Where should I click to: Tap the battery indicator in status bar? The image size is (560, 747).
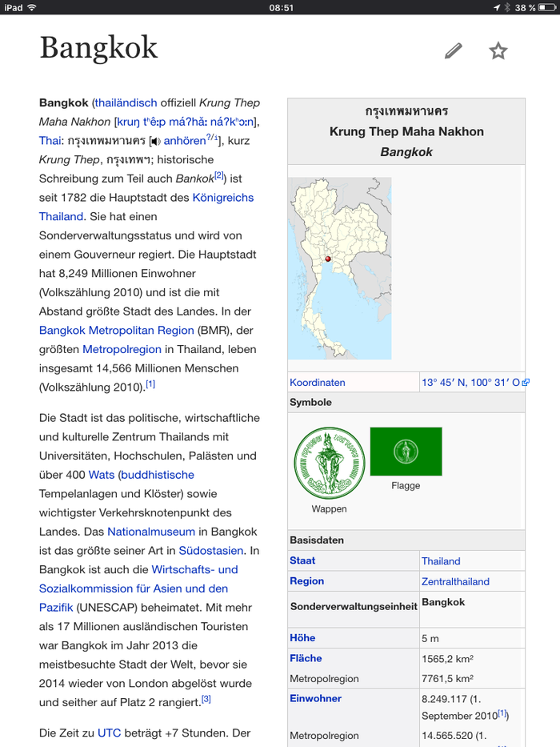coord(546,7)
